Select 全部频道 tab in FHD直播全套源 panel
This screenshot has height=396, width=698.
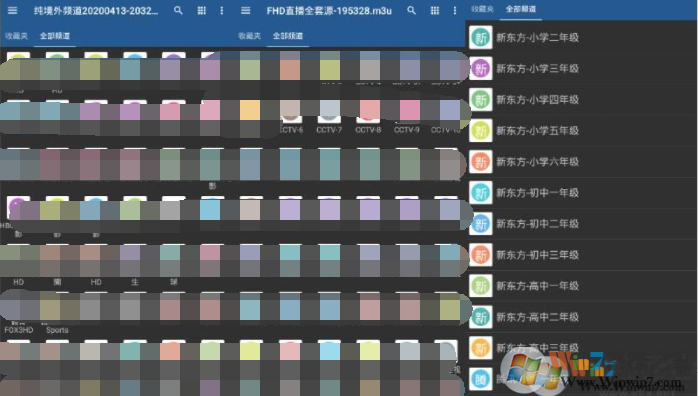pyautogui.click(x=288, y=36)
